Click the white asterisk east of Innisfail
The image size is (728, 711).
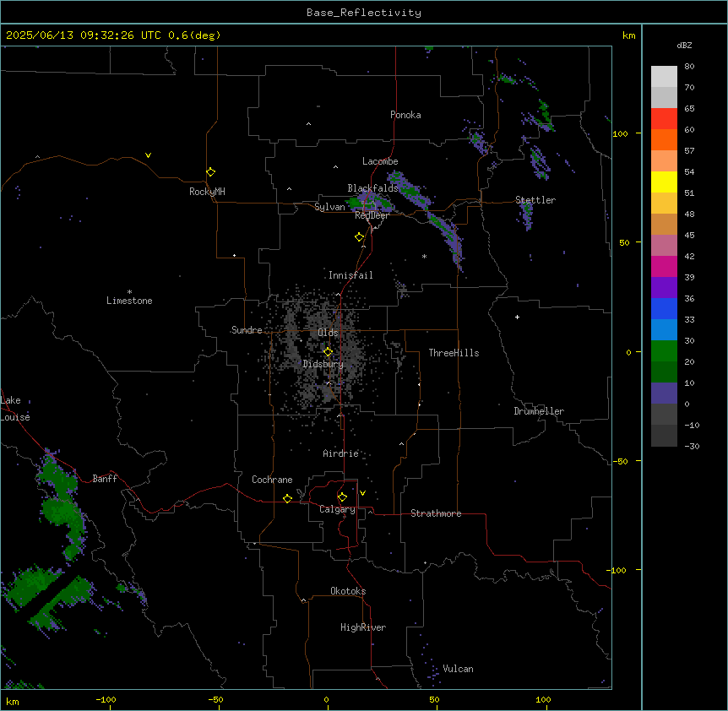pos(424,256)
